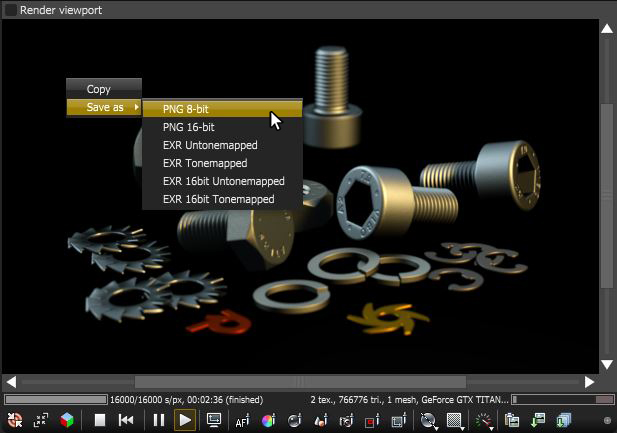
Task: Click the save render image icon
Action: (538, 420)
